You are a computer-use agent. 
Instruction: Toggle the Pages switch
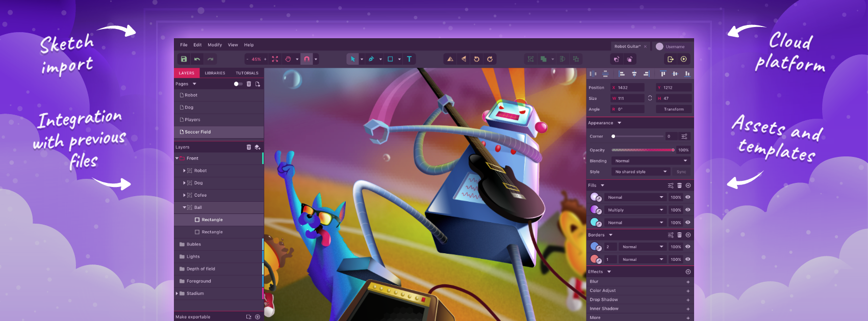tap(238, 84)
